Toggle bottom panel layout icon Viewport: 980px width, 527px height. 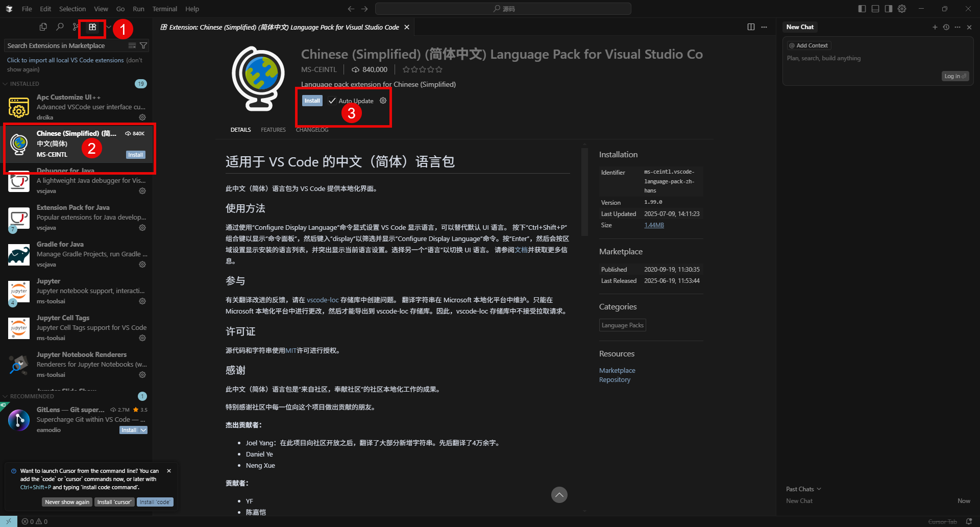tap(875, 9)
